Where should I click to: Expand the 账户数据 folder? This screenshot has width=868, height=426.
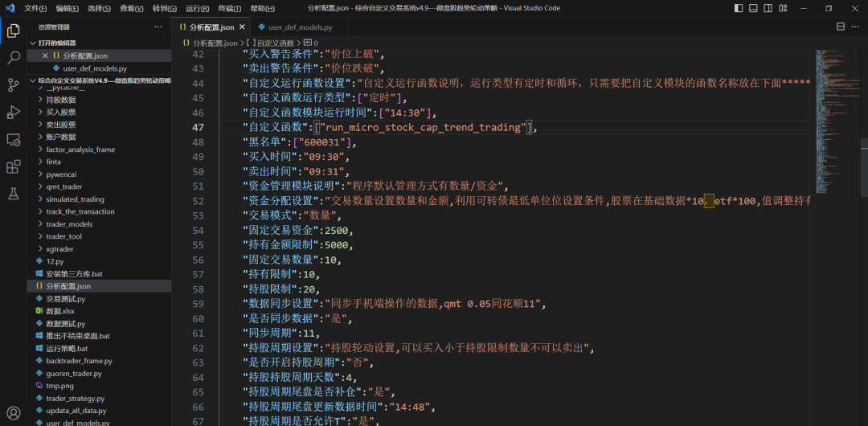(100, 137)
